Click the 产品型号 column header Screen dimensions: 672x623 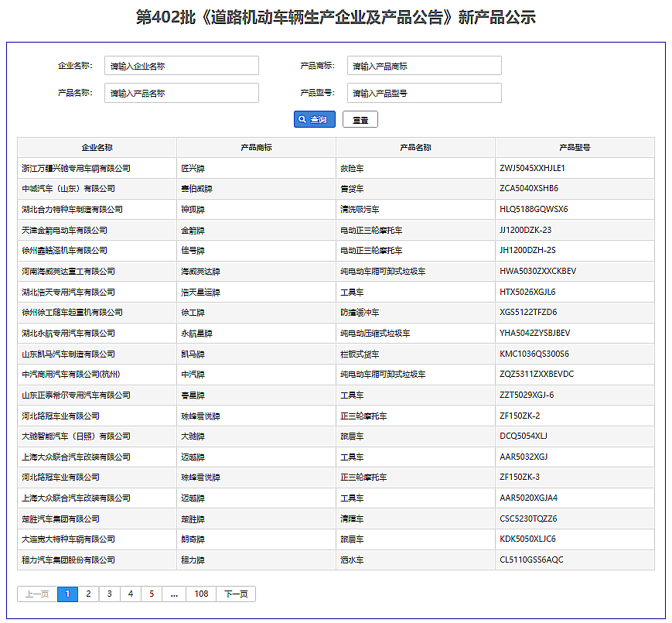click(575, 147)
